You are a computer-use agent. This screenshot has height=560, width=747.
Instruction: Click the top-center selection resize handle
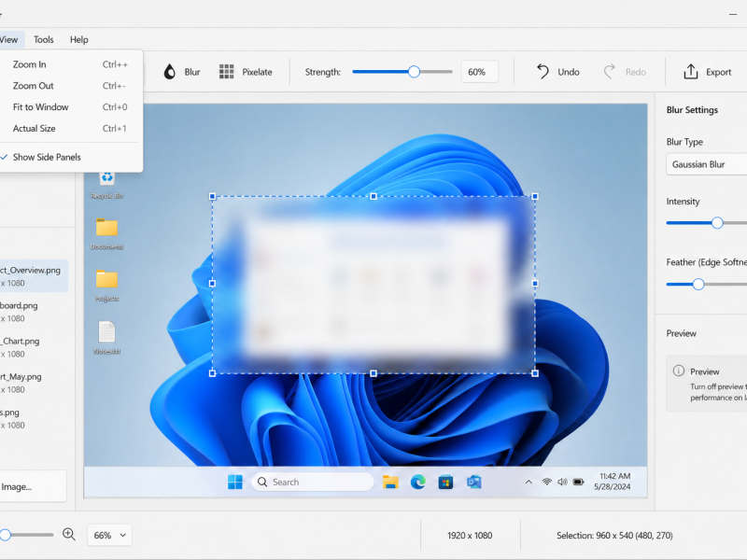pos(373,196)
